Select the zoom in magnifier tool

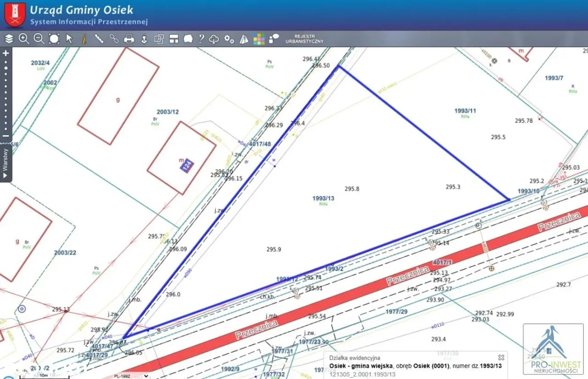click(x=24, y=39)
